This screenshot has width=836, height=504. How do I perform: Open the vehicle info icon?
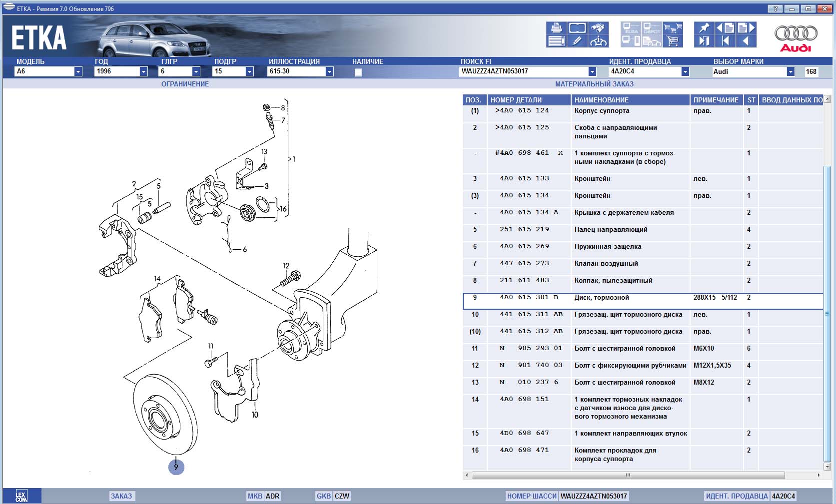point(598,41)
